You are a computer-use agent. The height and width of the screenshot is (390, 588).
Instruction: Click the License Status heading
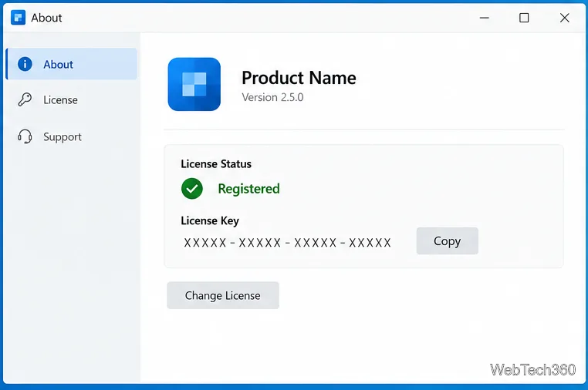click(216, 163)
